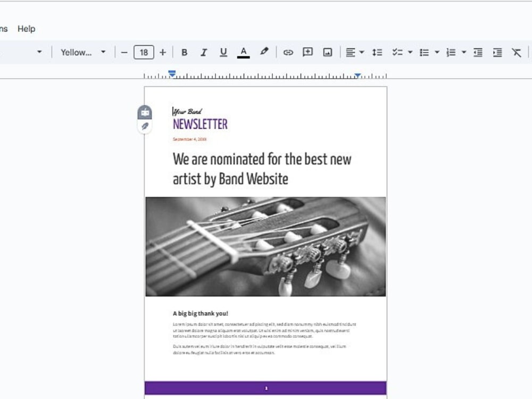Viewport: 532px width, 399px height.
Task: Click the 'We are nominated' headline
Action: coord(262,169)
